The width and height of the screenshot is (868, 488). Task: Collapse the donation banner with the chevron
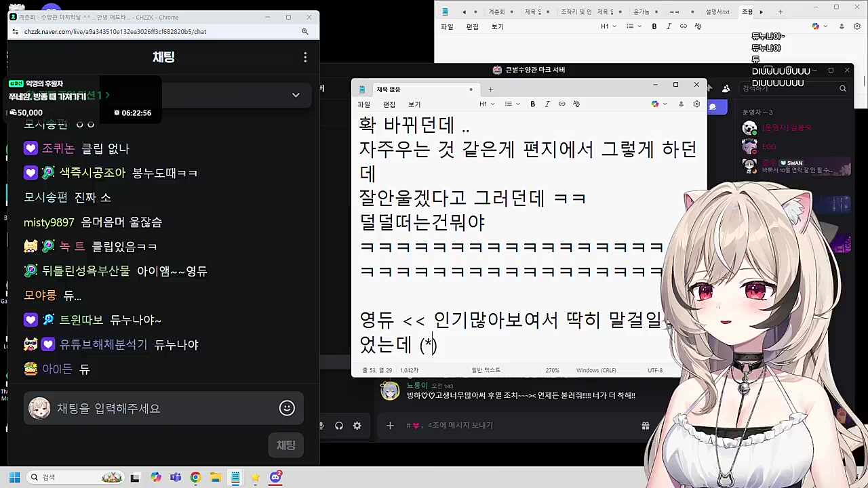(x=295, y=95)
